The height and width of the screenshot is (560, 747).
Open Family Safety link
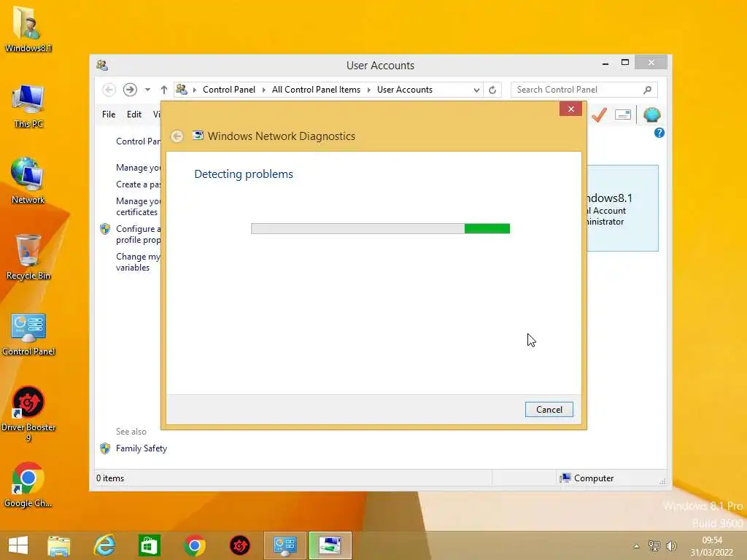click(x=142, y=448)
